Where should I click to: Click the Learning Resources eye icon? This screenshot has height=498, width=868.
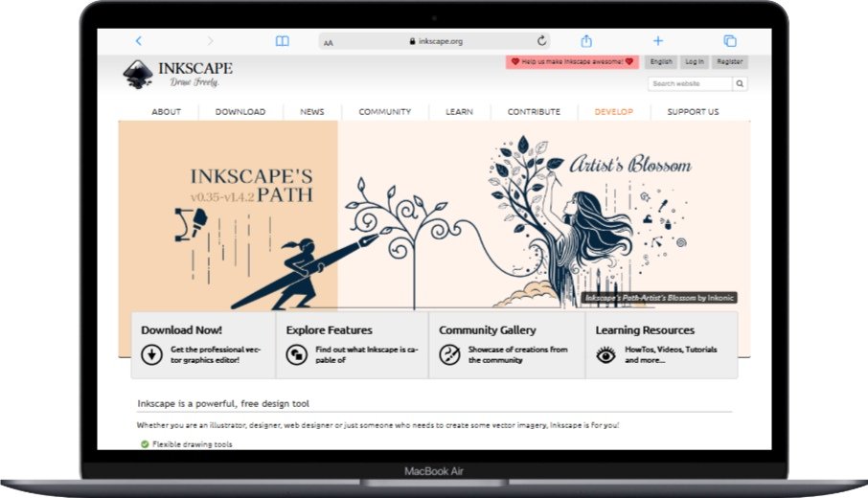point(606,354)
